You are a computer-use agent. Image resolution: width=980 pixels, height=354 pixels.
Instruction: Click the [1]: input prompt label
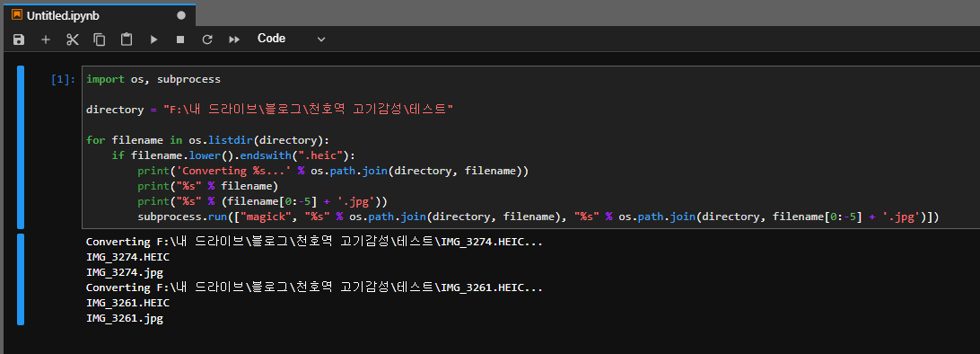coord(63,79)
